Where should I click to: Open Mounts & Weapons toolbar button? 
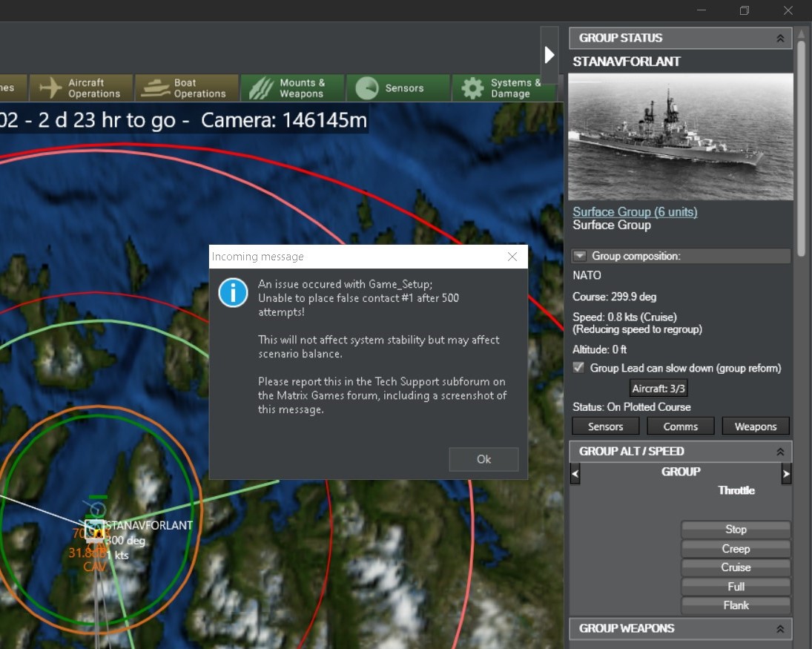(x=293, y=88)
